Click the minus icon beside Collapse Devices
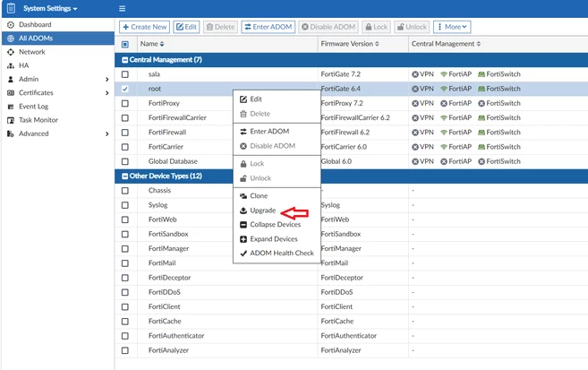Image resolution: width=588 pixels, height=370 pixels. click(x=243, y=224)
